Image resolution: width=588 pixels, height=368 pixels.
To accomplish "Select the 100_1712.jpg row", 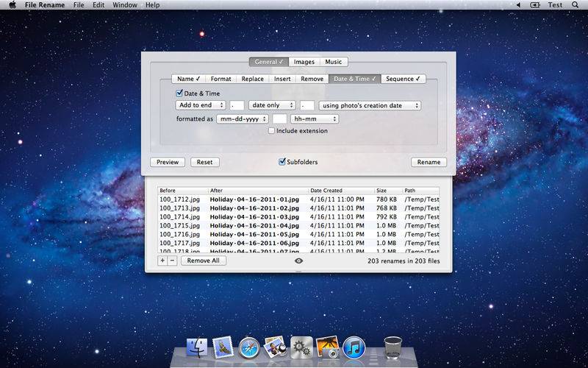I will [x=298, y=199].
